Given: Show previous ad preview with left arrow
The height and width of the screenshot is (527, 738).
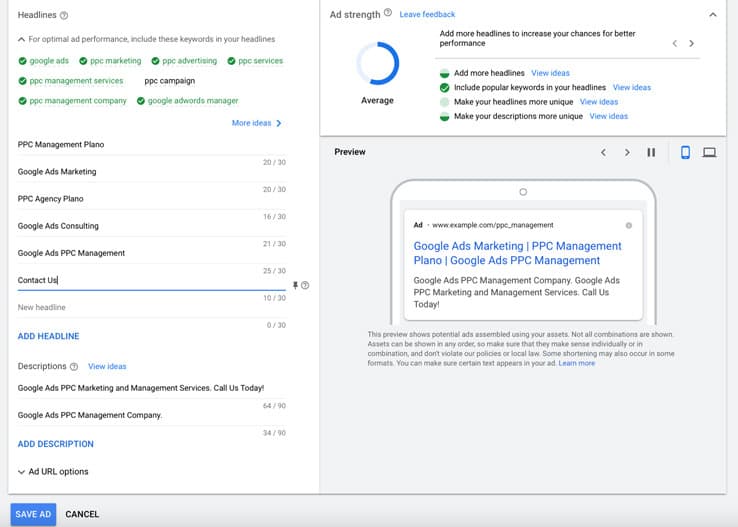Looking at the screenshot, I should pyautogui.click(x=603, y=152).
